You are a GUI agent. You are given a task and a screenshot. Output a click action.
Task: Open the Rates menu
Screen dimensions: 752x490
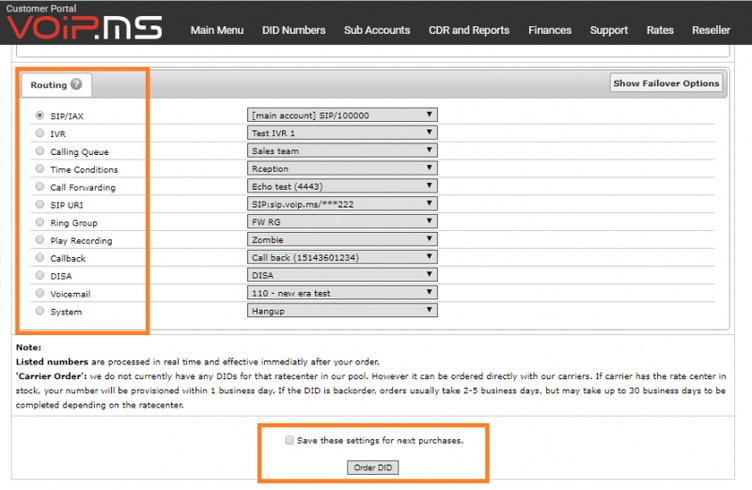coord(660,30)
